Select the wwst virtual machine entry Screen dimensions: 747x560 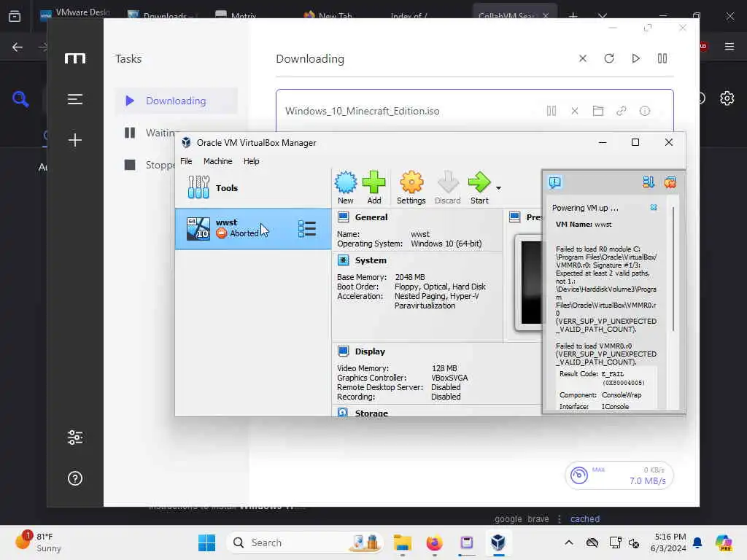(253, 228)
